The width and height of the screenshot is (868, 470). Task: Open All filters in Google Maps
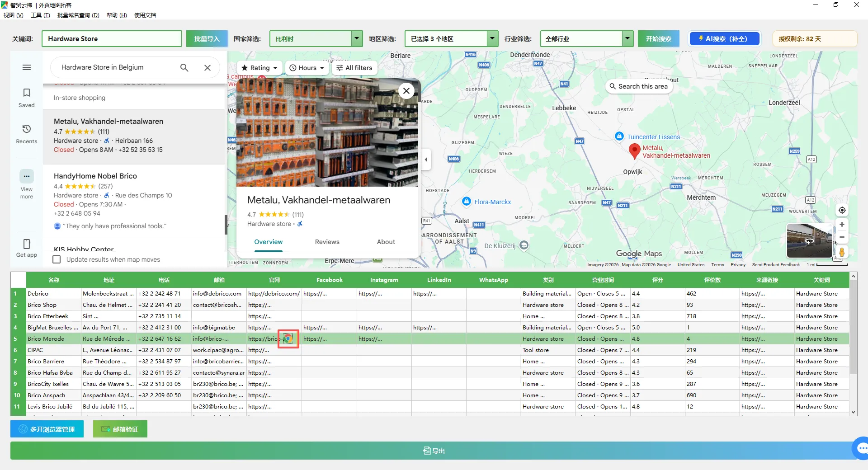tap(354, 68)
